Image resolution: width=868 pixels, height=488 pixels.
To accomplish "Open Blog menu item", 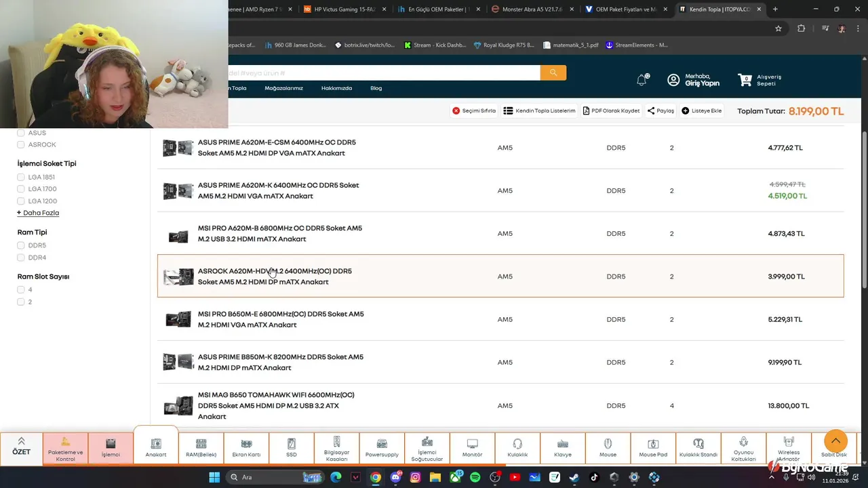I will 376,88.
